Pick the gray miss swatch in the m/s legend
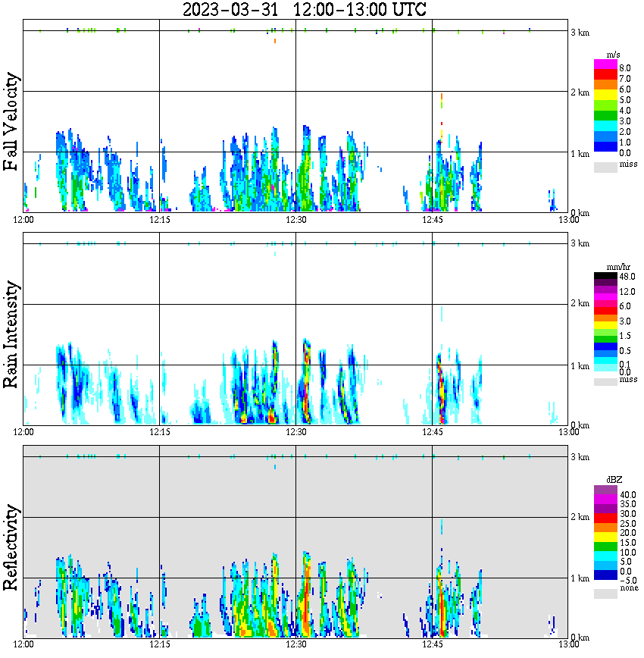This screenshot has width=644, height=658. (605, 167)
